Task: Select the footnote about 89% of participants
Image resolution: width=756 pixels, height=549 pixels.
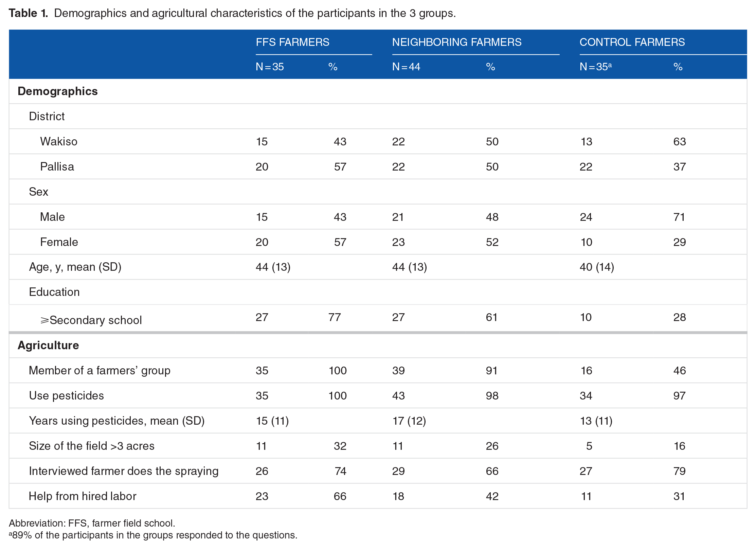Action: (153, 535)
